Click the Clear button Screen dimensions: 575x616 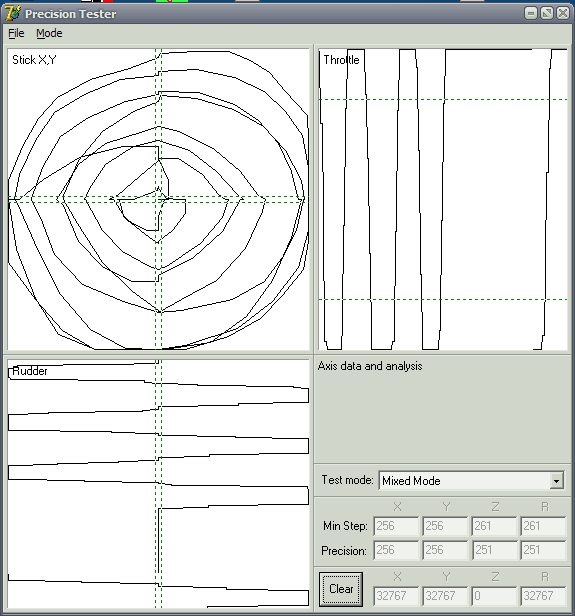pos(341,589)
